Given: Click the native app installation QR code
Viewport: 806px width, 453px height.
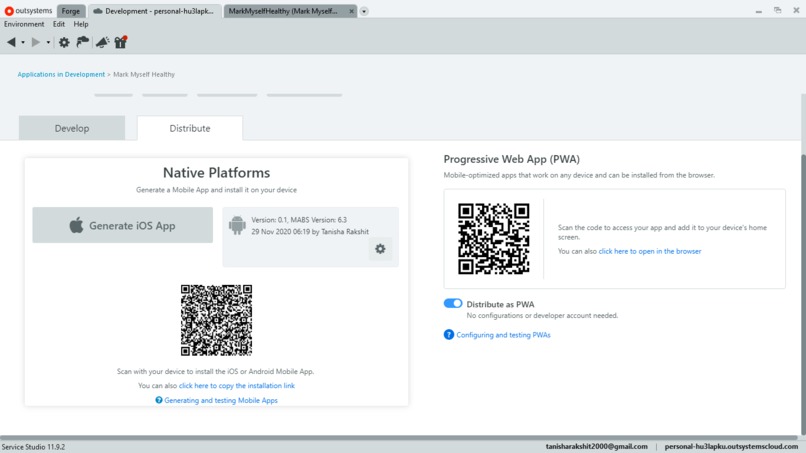Looking at the screenshot, I should [216, 320].
